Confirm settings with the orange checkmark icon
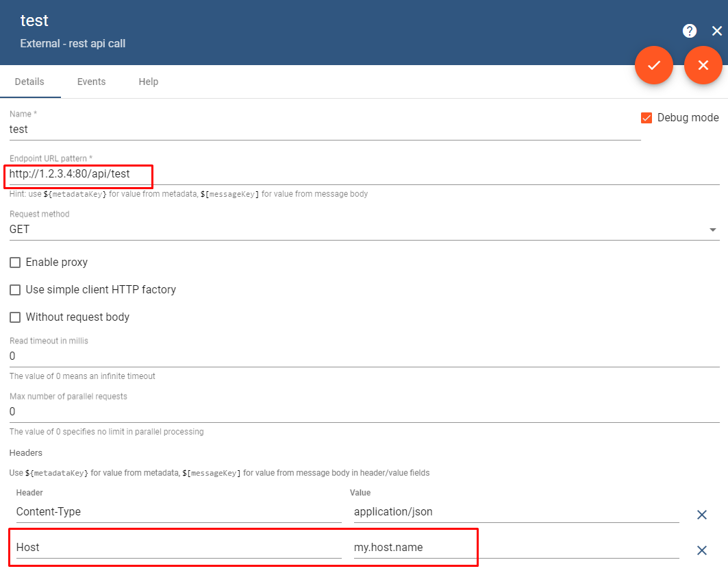Viewport: 728px width, 573px height. (654, 65)
